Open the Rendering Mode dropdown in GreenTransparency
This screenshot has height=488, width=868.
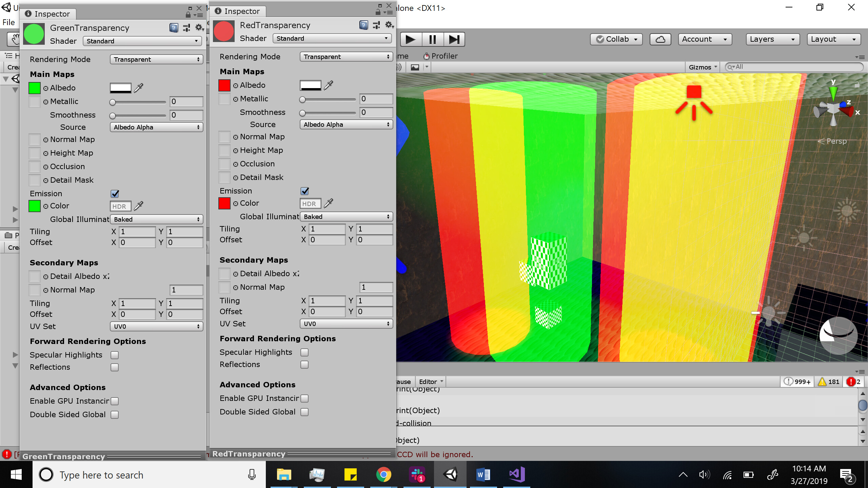pyautogui.click(x=156, y=59)
